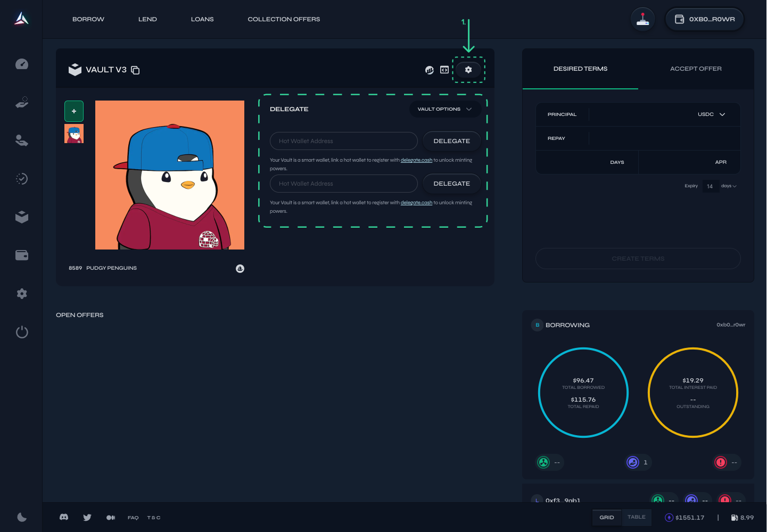The image size is (767, 532).
Task: Click the purple repaid loans icon showing 1
Action: 633,462
